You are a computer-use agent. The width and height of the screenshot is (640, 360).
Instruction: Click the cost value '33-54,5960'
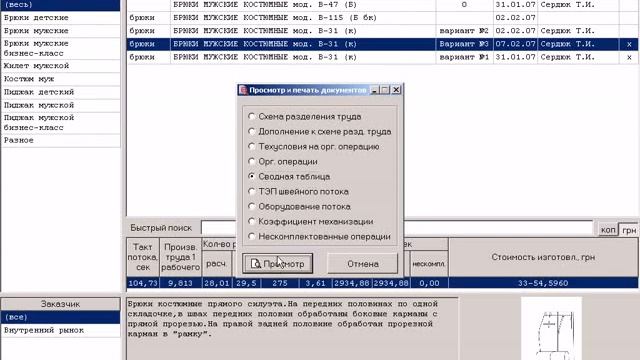click(x=543, y=283)
